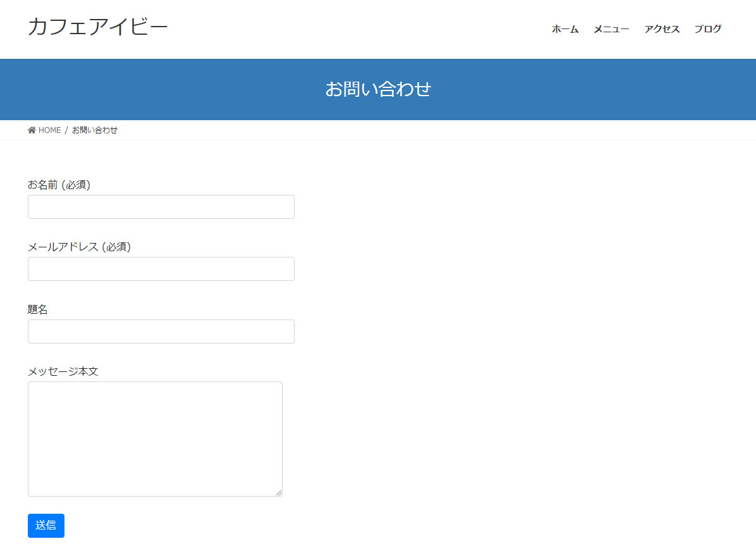Submit the form with 送信 button

(x=46, y=525)
